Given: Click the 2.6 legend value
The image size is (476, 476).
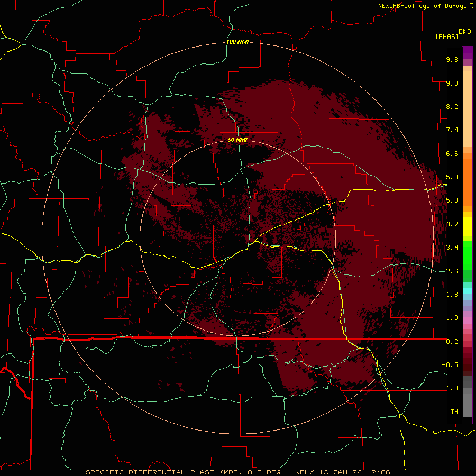Looking at the screenshot, I should (452, 271).
